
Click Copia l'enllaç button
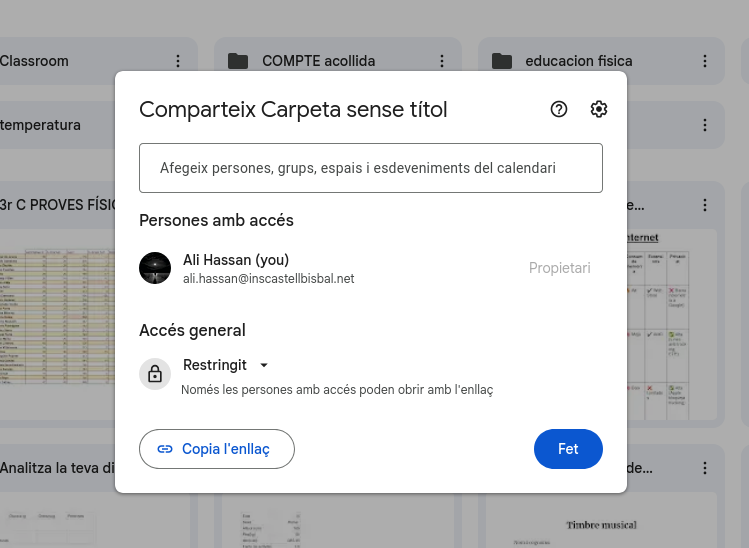click(217, 449)
